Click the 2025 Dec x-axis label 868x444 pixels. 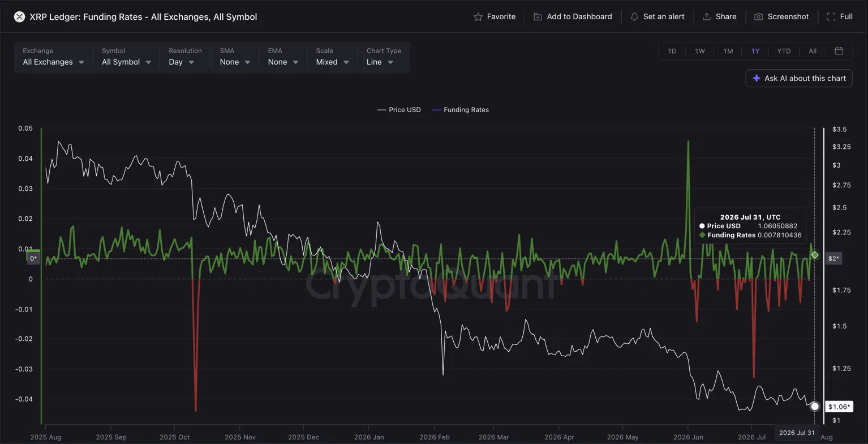tap(303, 437)
